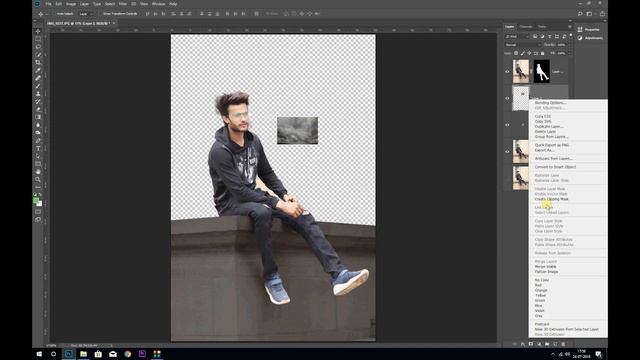The height and width of the screenshot is (360, 640).
Task: Click the create new layer icon
Action: coord(555,344)
